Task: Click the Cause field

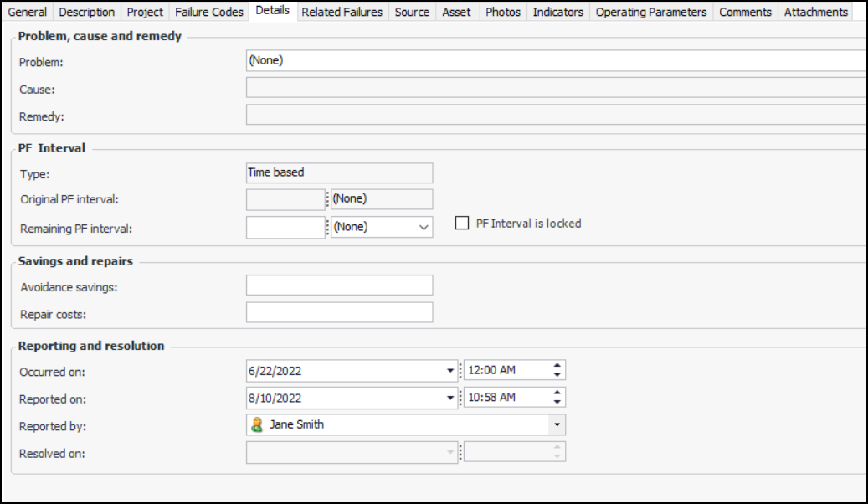Action: [557, 88]
